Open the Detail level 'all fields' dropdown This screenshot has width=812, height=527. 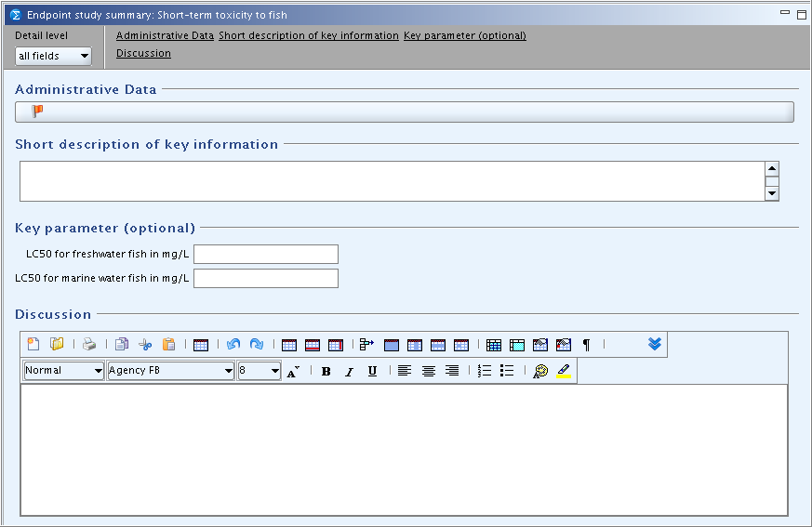53,56
